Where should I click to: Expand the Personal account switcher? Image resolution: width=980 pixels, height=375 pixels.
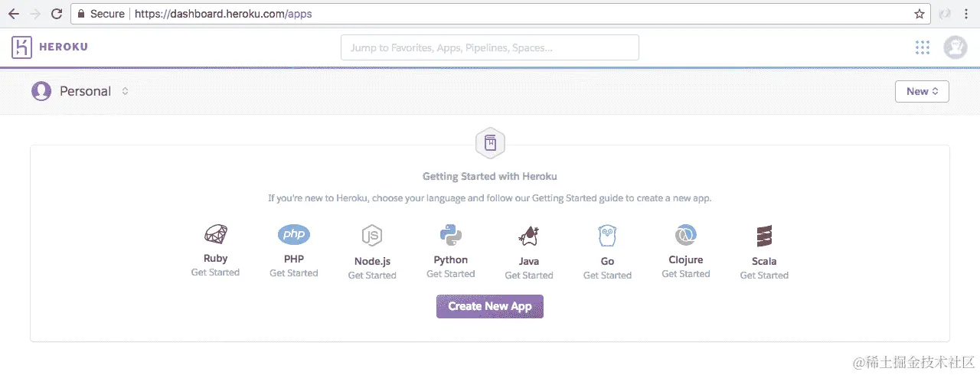125,91
